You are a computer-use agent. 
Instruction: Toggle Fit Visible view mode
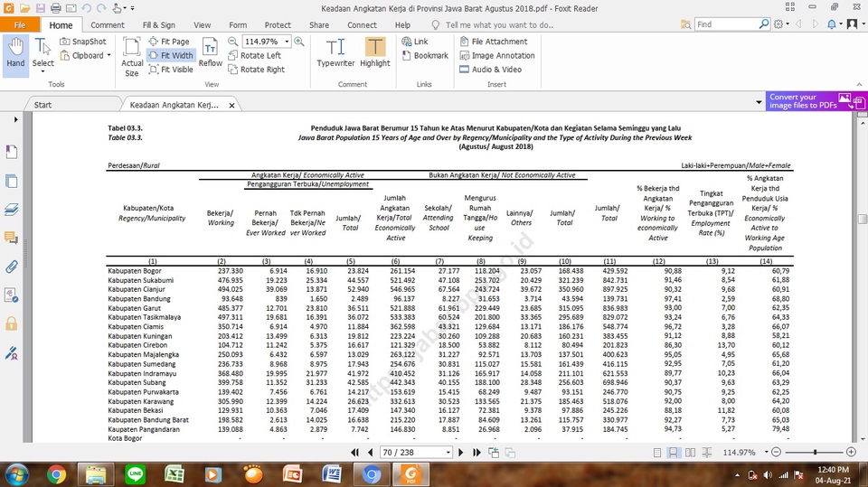[x=171, y=70]
